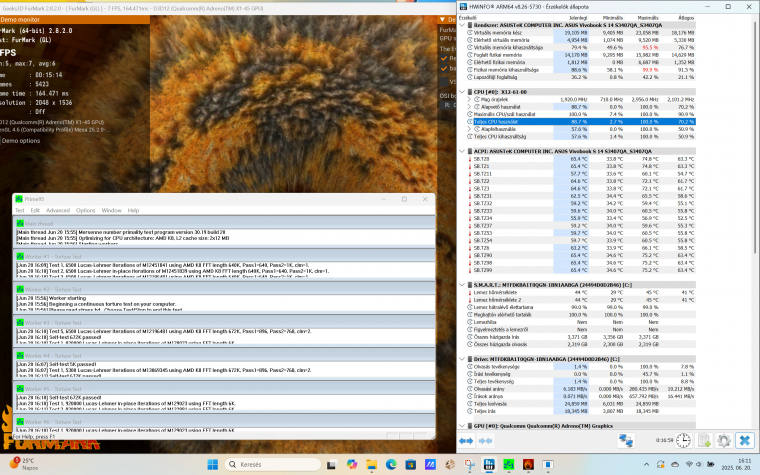Screen dimensions: 760x475
Task: Open Demo options in FurMark overlay
Action: [21, 141]
